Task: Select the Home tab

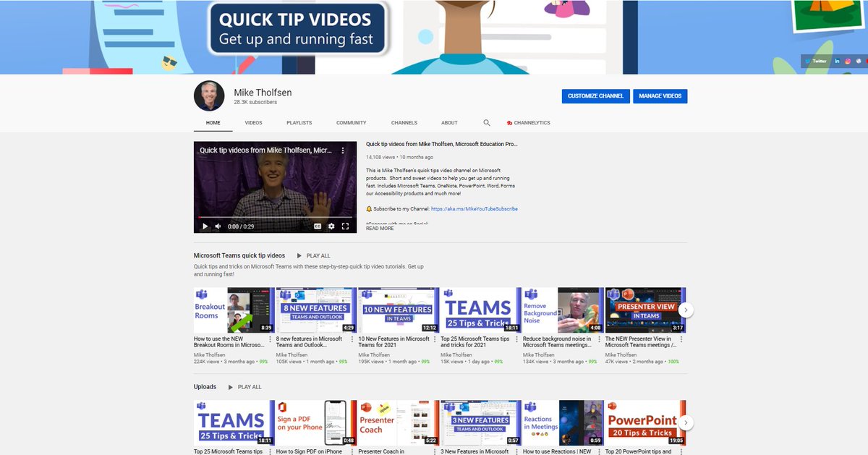Action: (213, 123)
